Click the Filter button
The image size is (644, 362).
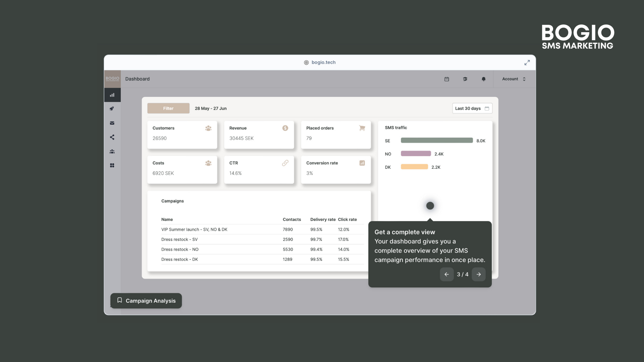point(168,108)
